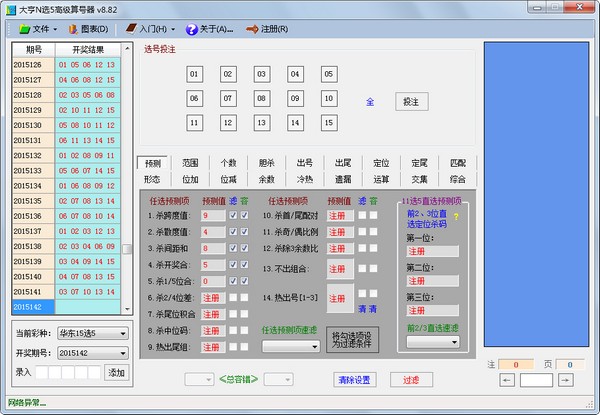600x415 pixels.
Task: Click the 注册(R) arrow icon
Action: click(x=252, y=29)
